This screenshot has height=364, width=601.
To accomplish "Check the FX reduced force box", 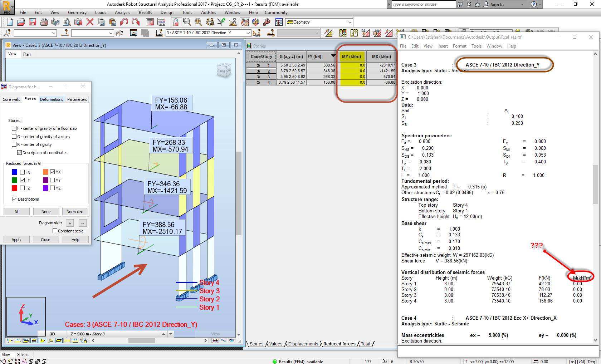I will (23, 172).
